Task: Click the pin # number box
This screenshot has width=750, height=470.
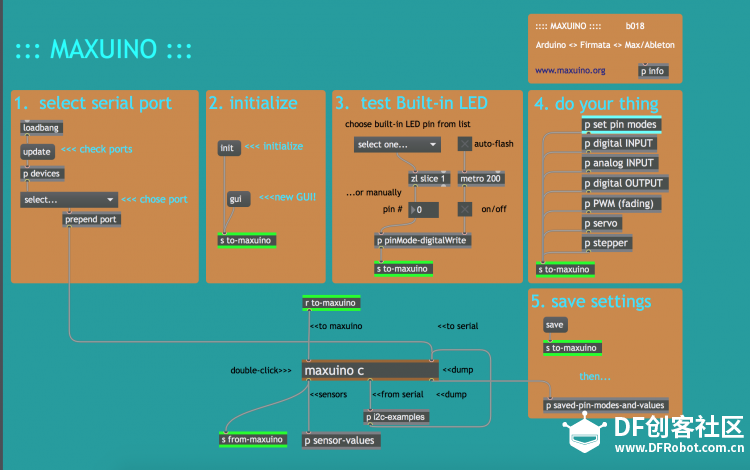Action: pyautogui.click(x=423, y=210)
